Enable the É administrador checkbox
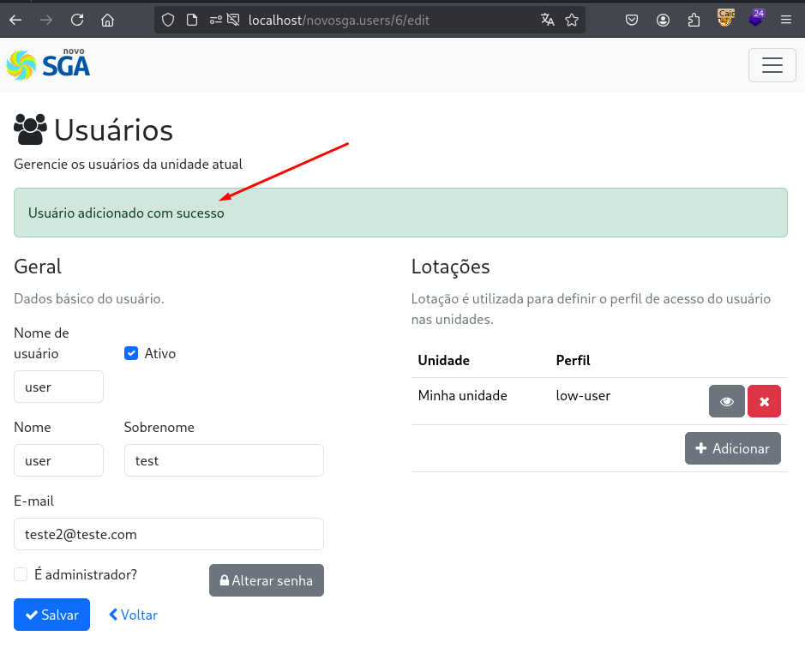The width and height of the screenshot is (805, 672). [21, 574]
